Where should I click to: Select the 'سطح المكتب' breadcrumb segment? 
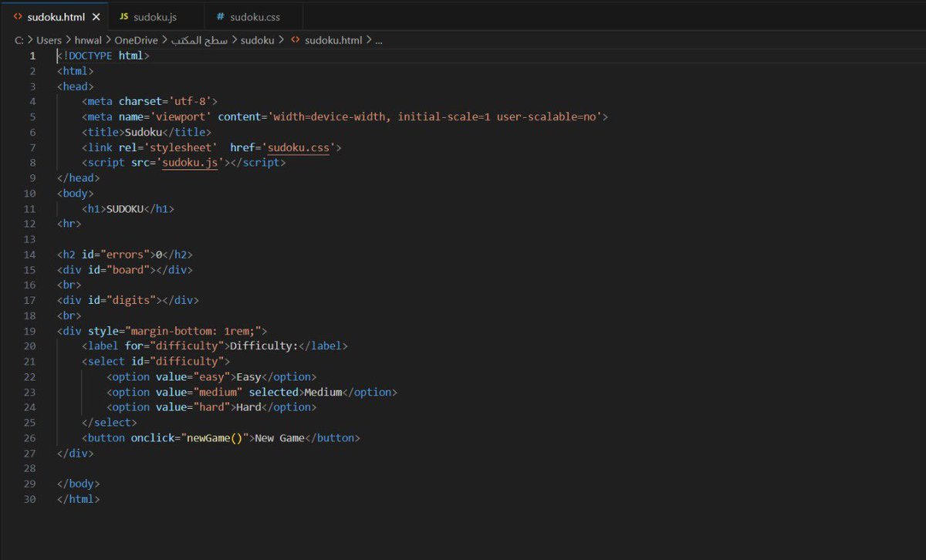click(x=198, y=40)
